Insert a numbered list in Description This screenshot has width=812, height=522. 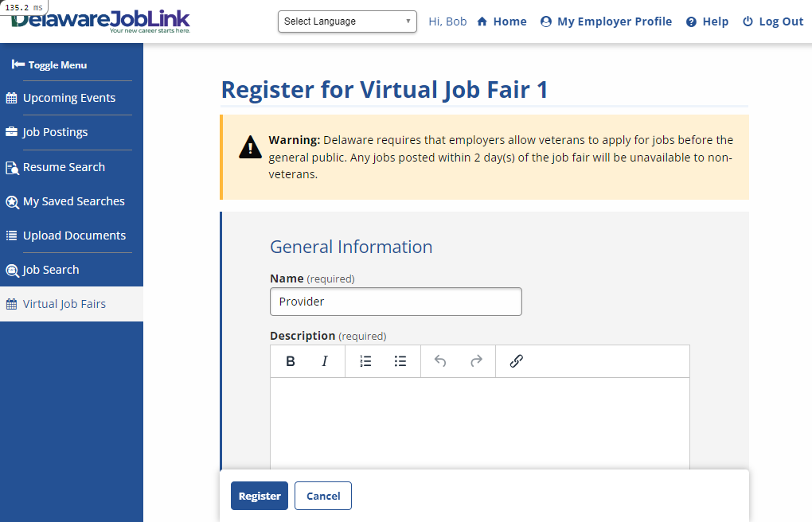365,361
